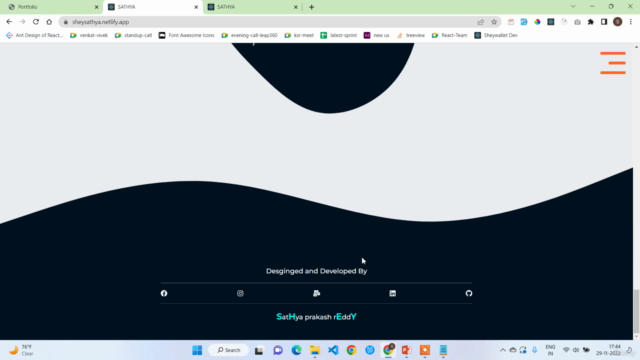Open the new ux bookmark

coord(377,36)
